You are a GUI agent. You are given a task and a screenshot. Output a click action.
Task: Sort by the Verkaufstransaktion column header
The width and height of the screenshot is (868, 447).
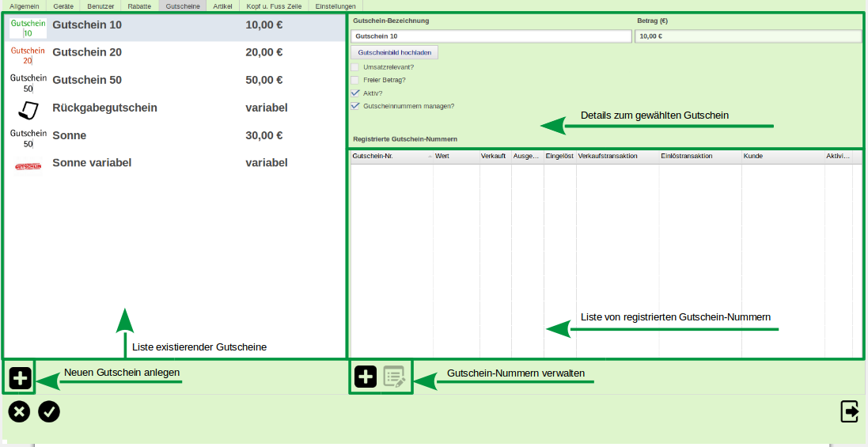[x=616, y=157]
